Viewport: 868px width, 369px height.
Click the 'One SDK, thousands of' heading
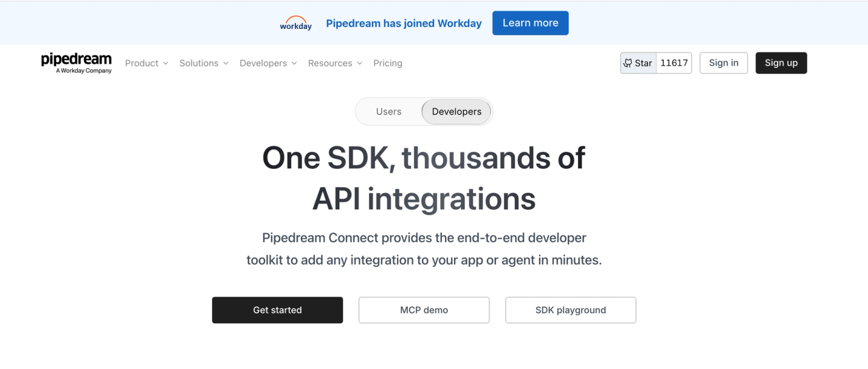pos(424,158)
